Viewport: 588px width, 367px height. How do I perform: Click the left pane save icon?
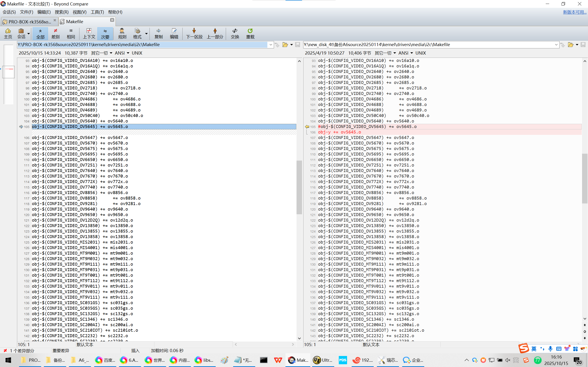click(297, 45)
